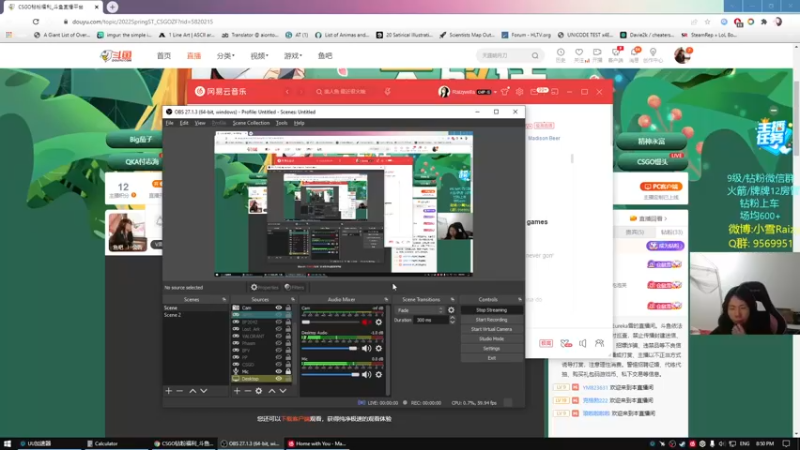Open OBS Help menu
This screenshot has width=800, height=450.
tap(299, 123)
